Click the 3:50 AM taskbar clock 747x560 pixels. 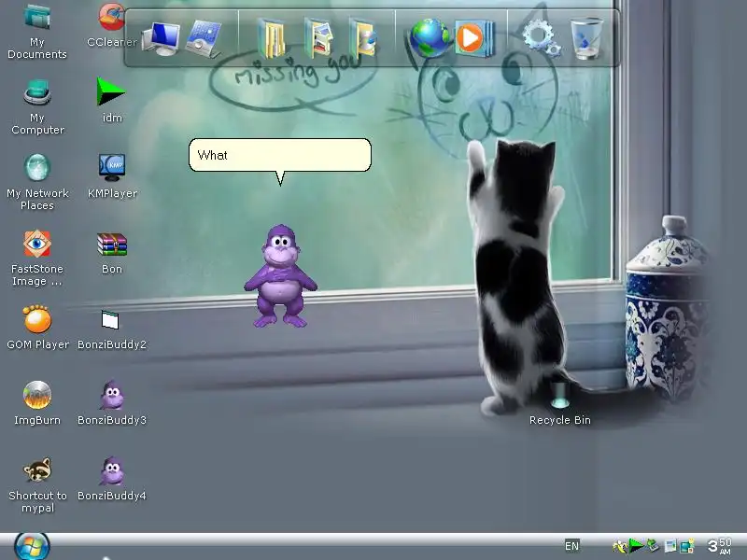pos(719,546)
